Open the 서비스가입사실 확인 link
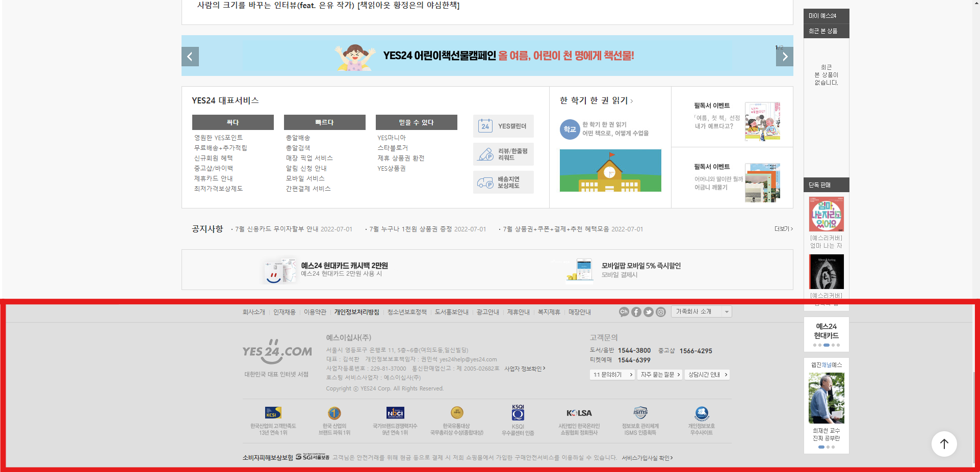The width and height of the screenshot is (980, 472). coord(647,458)
